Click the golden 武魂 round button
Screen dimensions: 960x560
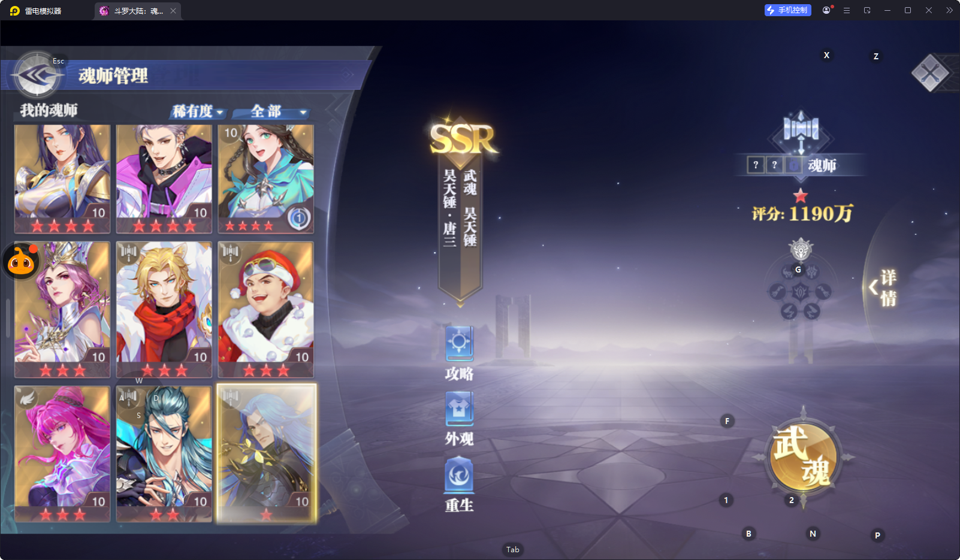[803, 456]
